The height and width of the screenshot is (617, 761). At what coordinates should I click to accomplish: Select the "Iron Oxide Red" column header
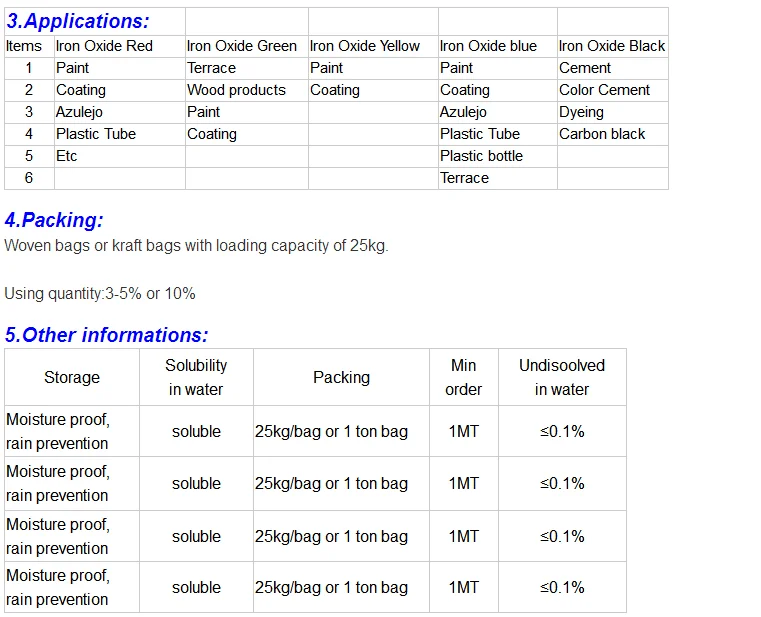click(104, 46)
